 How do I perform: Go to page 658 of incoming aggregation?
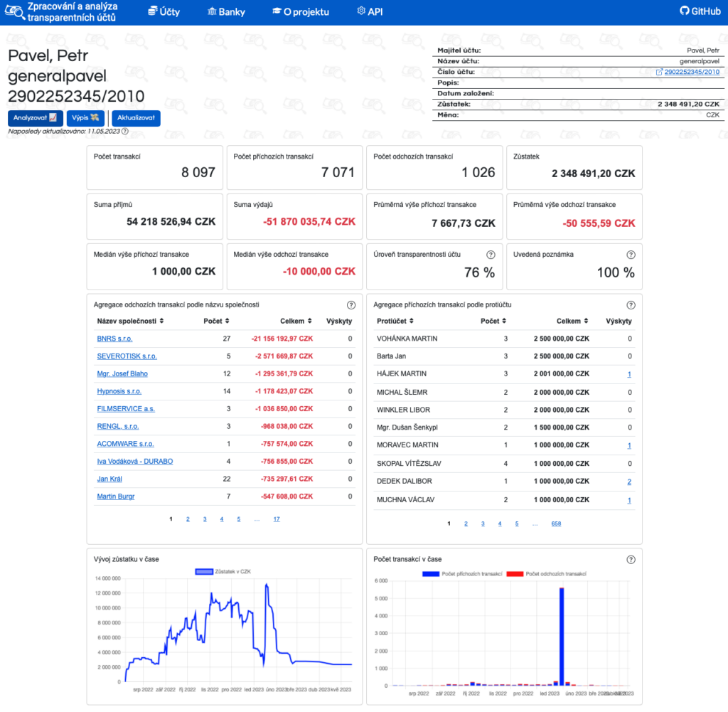556,524
